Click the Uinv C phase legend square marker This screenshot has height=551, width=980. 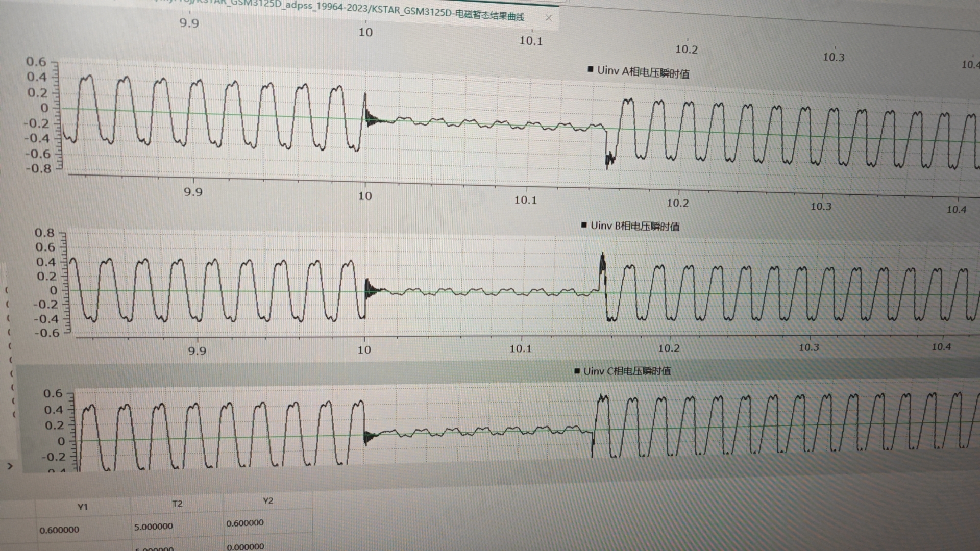pos(577,371)
